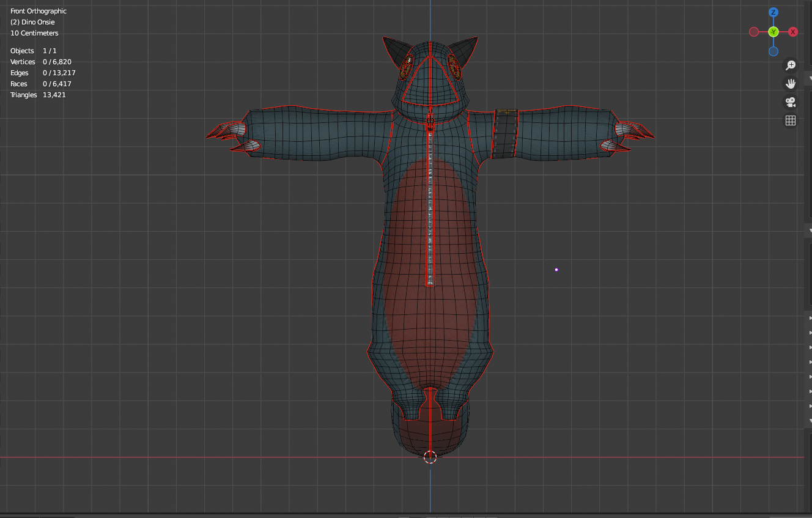Click the blue Z axis on navigation gizmo
The width and height of the screenshot is (812, 518).
tap(773, 12)
